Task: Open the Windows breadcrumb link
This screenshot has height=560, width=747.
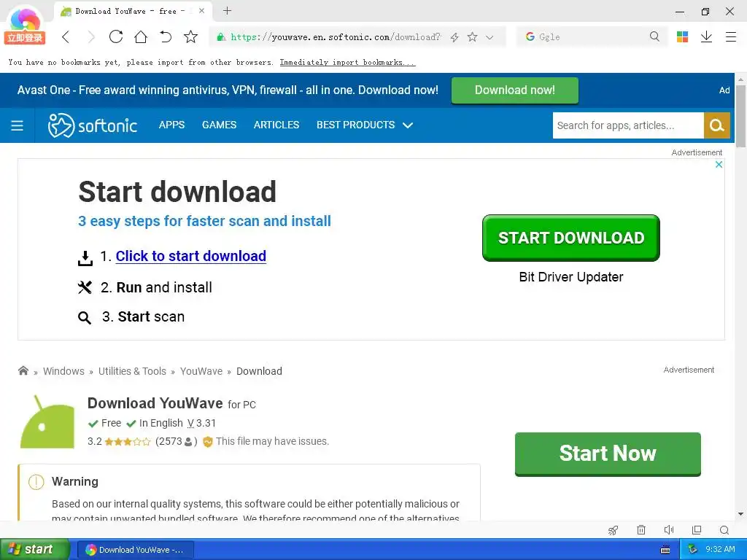Action: coord(63,371)
